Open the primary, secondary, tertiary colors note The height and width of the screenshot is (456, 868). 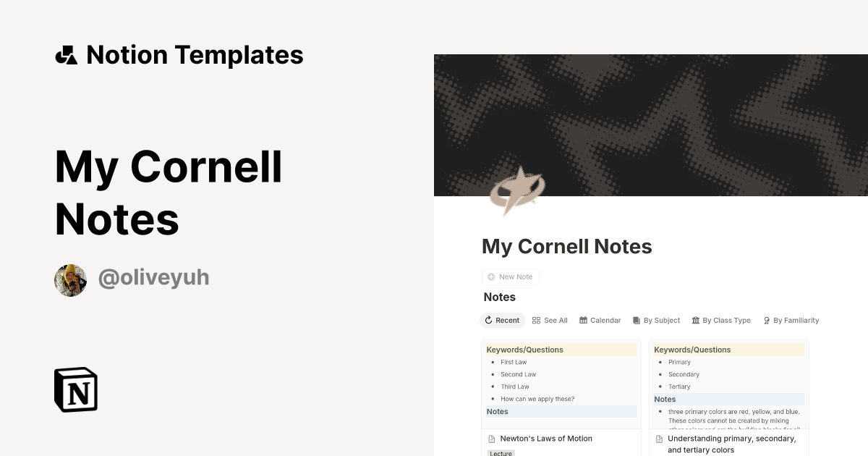(733, 444)
